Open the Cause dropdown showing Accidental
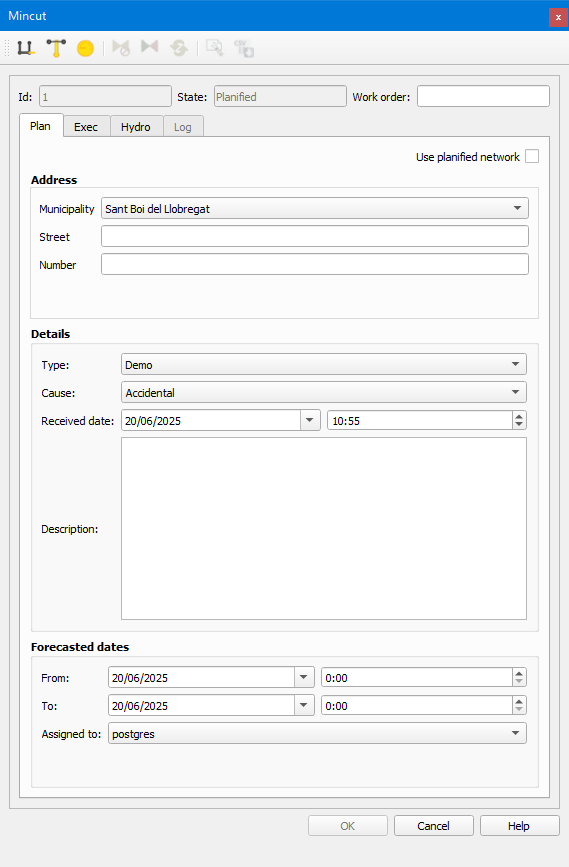This screenshot has height=867, width=569. (323, 393)
